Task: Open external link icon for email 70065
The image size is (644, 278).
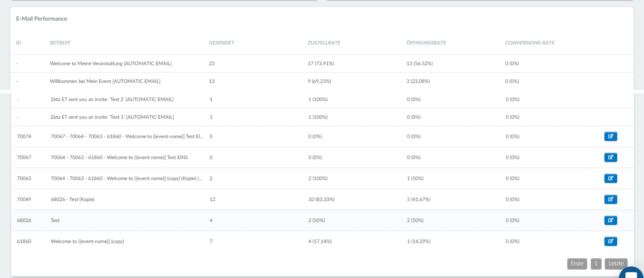Action: [x=611, y=178]
